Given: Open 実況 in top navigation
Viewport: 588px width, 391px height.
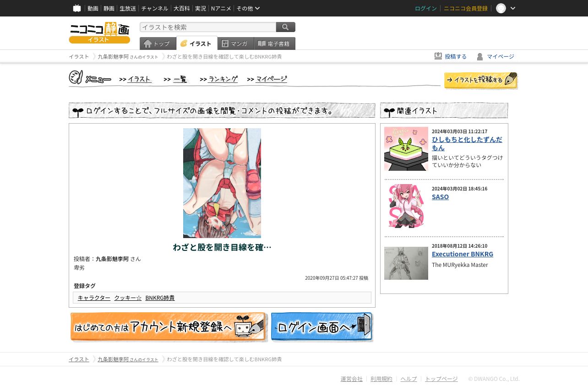Looking at the screenshot, I should pyautogui.click(x=201, y=8).
